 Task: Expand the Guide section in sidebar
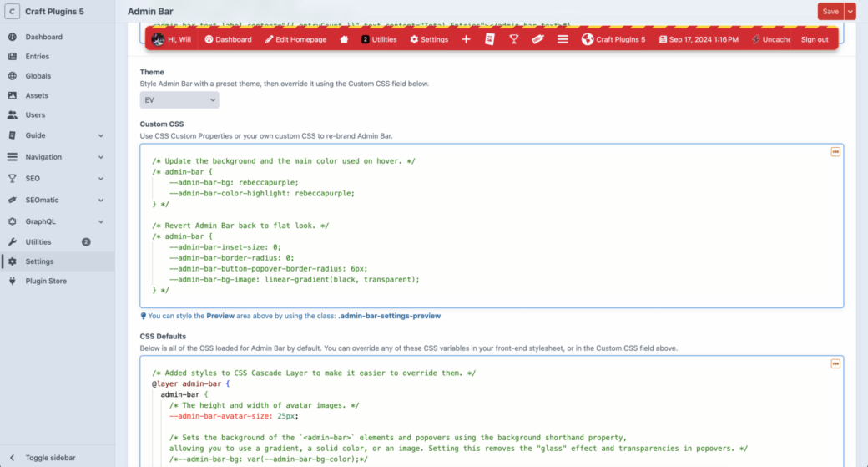click(x=100, y=135)
